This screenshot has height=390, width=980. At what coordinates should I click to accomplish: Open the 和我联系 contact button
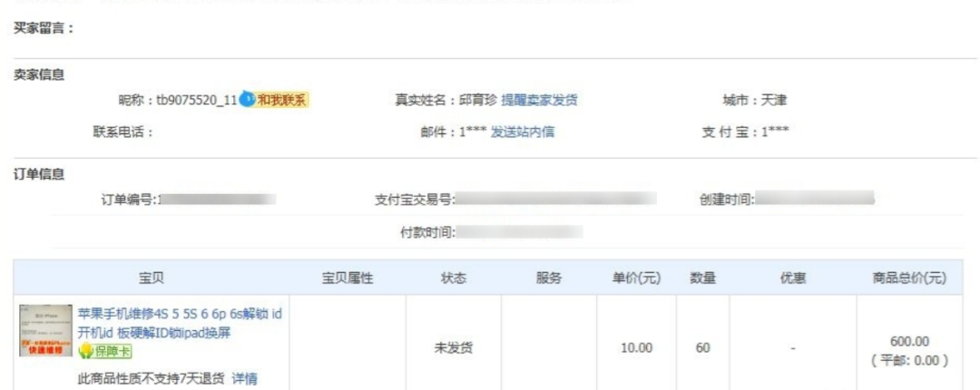coord(282,100)
